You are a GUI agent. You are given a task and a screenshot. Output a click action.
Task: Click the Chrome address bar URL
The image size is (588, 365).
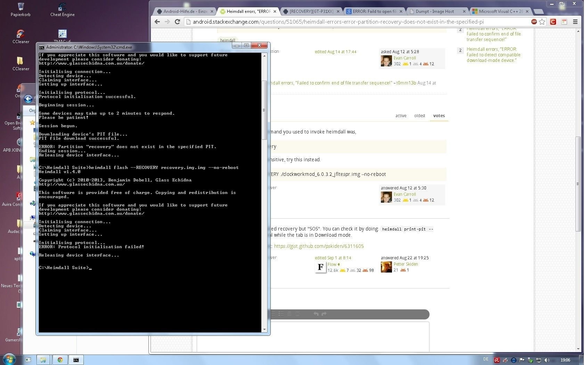[338, 22]
